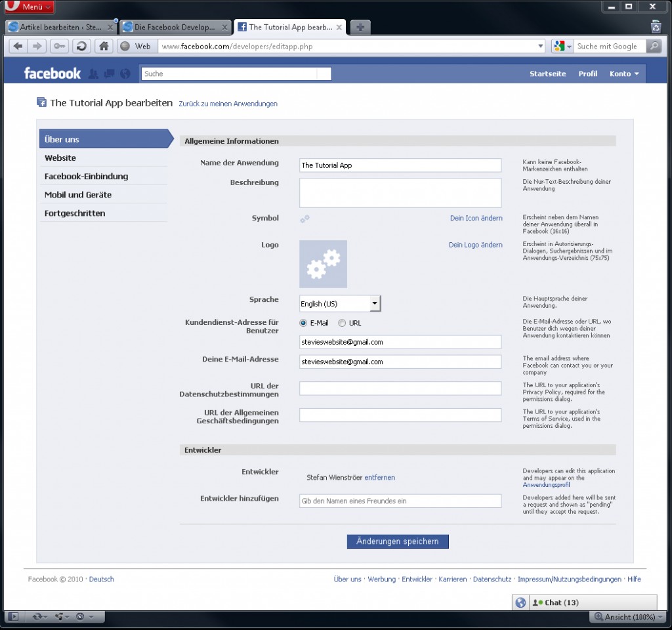Click the 'URL der Datenschutzbestimmungen' input field
Viewport: 672px width, 630px height.
(400, 388)
